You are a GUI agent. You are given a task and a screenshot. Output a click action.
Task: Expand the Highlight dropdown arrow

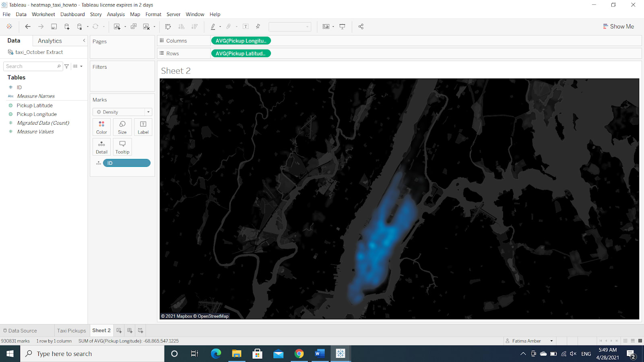[x=220, y=27]
